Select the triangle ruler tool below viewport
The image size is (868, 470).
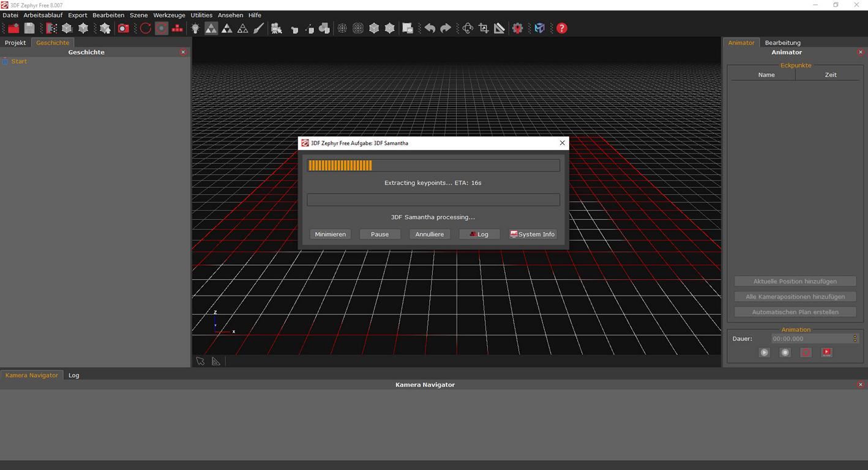click(x=216, y=361)
